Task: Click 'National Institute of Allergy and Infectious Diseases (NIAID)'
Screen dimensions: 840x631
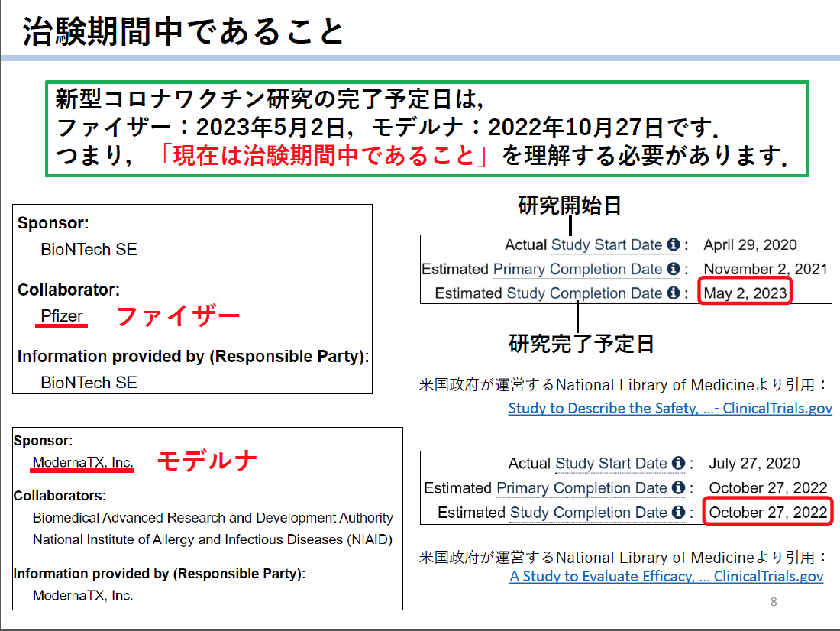Action: [x=213, y=539]
